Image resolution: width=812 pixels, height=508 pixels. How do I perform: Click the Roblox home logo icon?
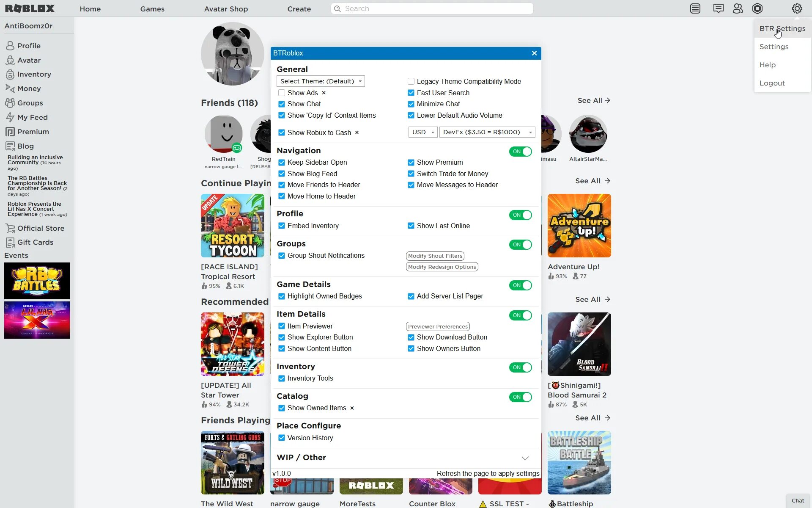pos(31,8)
